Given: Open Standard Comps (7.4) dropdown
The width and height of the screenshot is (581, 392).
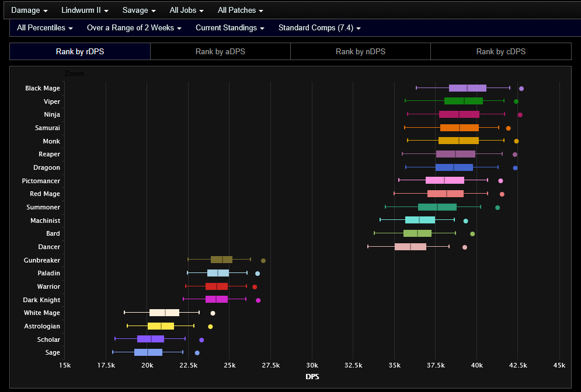Looking at the screenshot, I should click(319, 28).
